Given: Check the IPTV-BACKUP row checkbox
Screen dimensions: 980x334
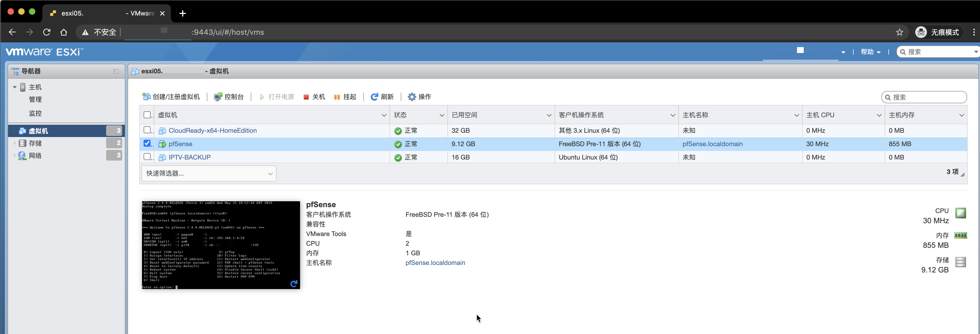Looking at the screenshot, I should (x=147, y=157).
